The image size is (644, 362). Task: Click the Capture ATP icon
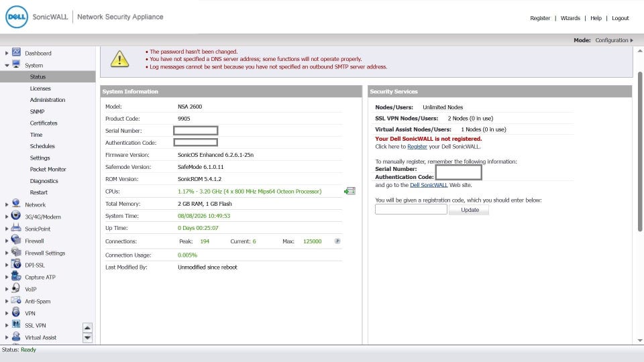[16, 276]
